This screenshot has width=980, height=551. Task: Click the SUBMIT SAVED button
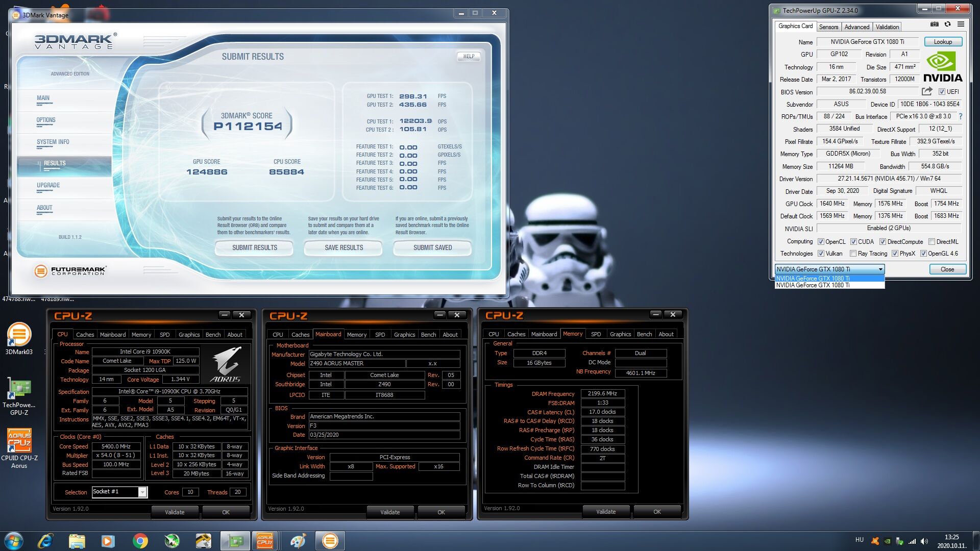432,248
